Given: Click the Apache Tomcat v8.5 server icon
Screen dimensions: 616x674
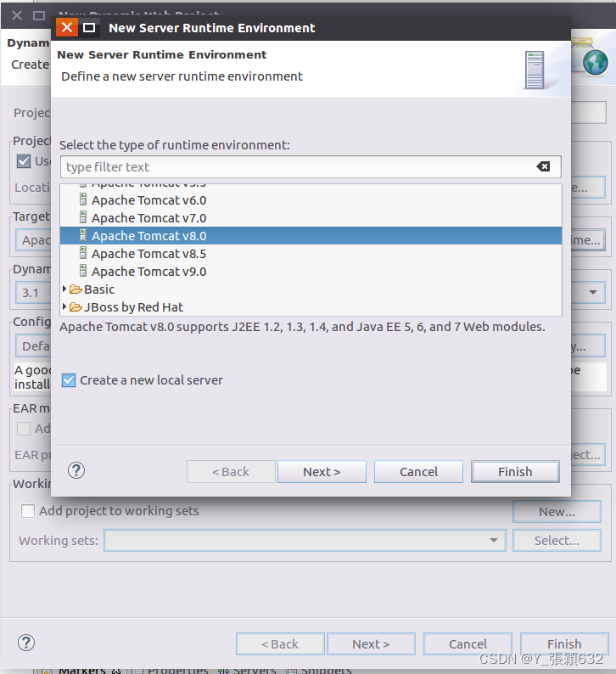Looking at the screenshot, I should coord(83,253).
